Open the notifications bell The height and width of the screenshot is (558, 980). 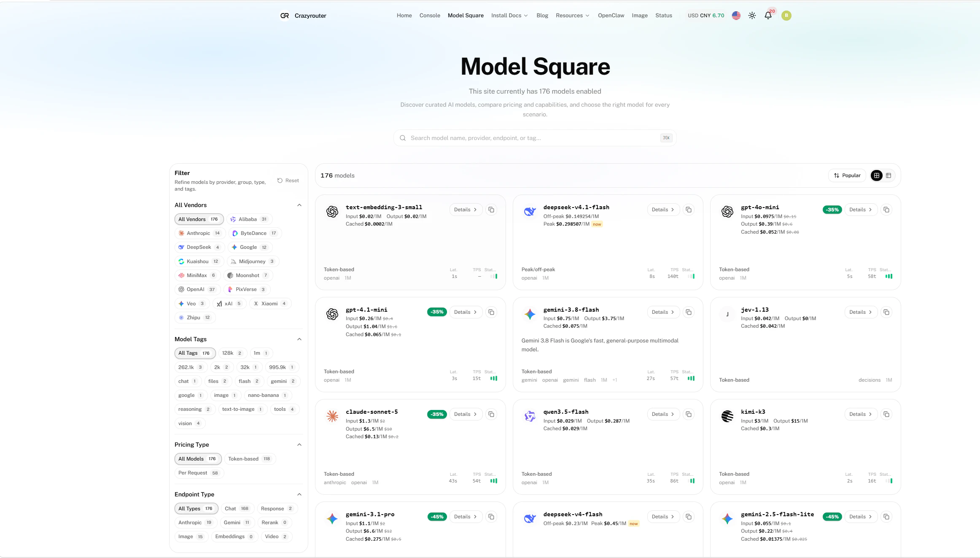[768, 16]
